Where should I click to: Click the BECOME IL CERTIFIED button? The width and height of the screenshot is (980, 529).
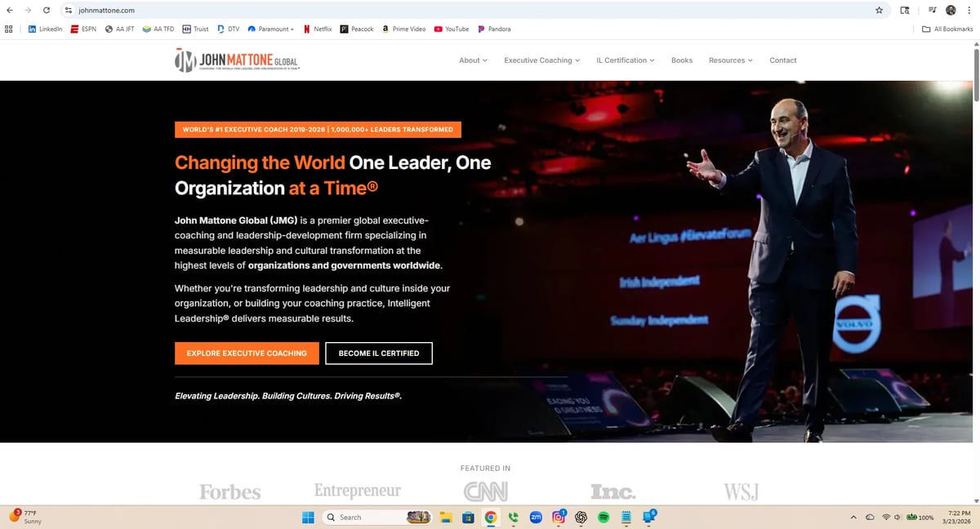tap(378, 353)
